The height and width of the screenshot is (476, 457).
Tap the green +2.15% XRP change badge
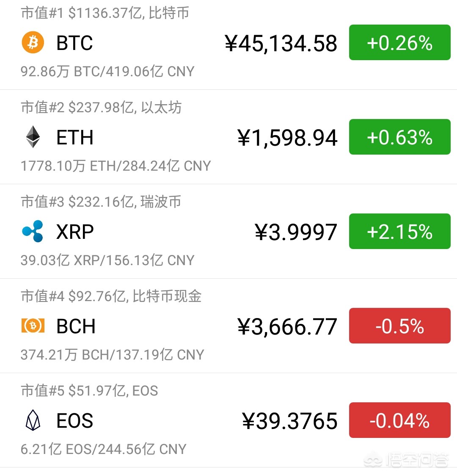tap(400, 231)
